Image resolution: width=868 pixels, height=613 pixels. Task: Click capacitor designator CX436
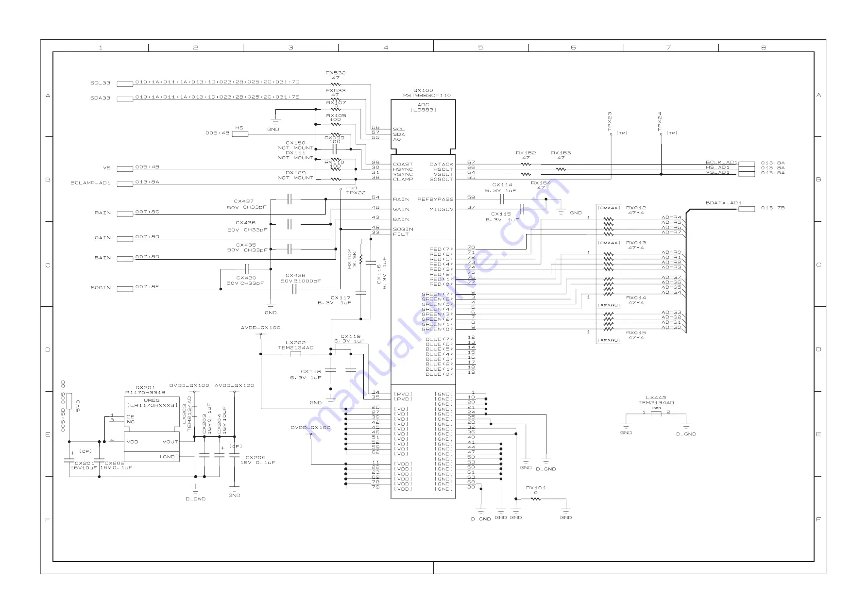tap(245, 223)
